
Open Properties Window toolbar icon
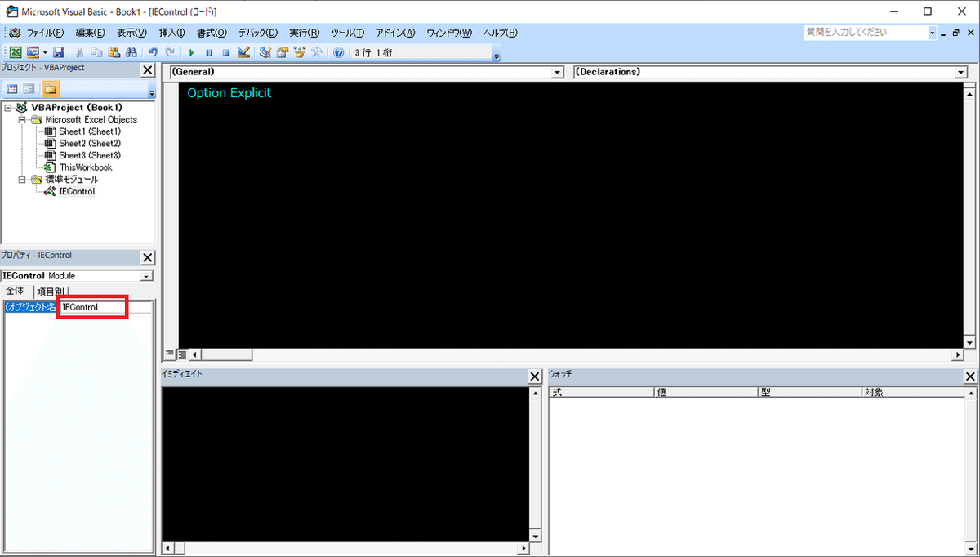tap(283, 52)
